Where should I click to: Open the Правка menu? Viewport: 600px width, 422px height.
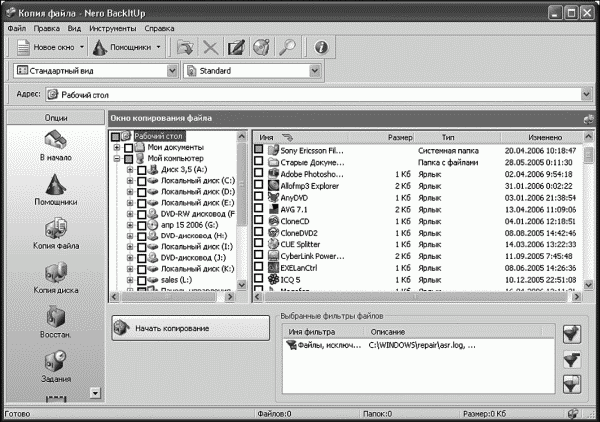[x=46, y=29]
